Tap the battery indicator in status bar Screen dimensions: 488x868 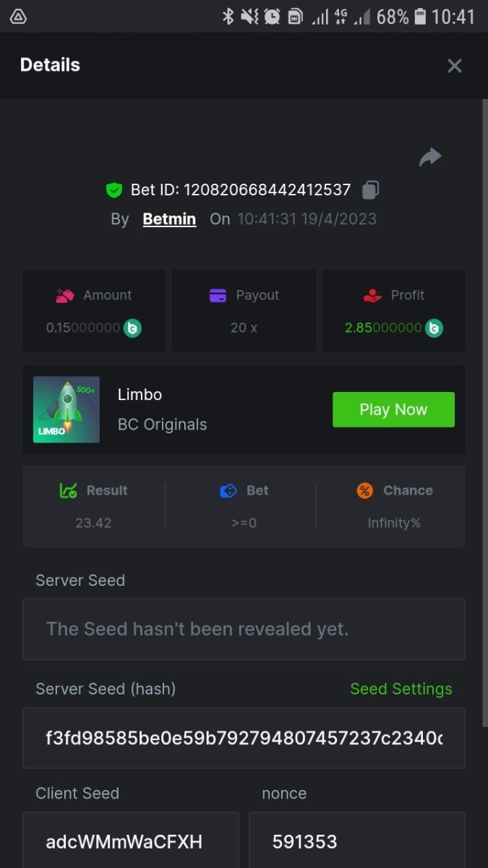coord(420,16)
